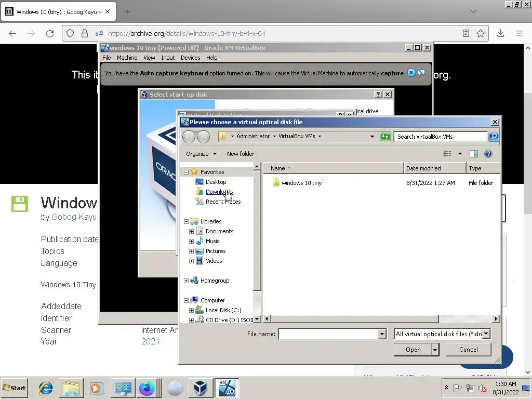Open the Windows Start button

point(14,388)
